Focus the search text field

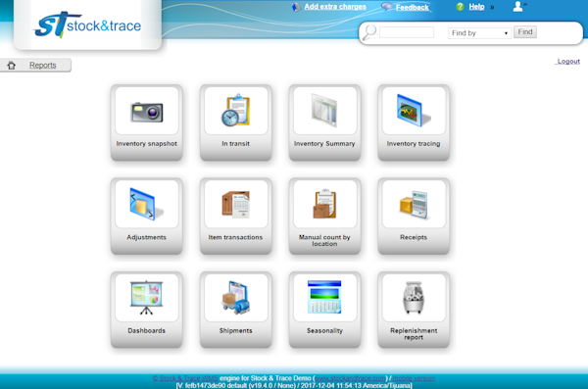pyautogui.click(x=407, y=32)
